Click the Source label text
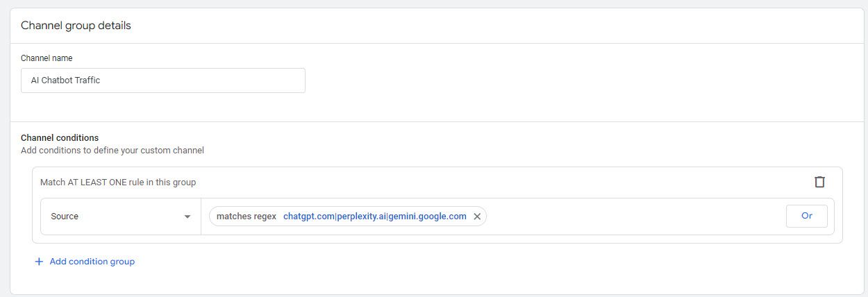This screenshot has width=868, height=297. (x=65, y=217)
